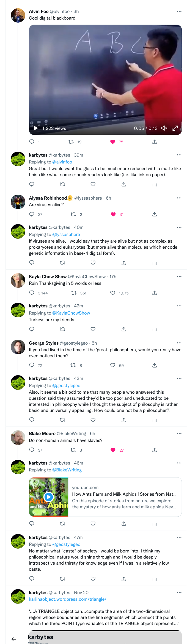Viewport: 187px width, 644px height.
Task: Retweet Alvin Foo's blackboard tweet
Action: click(x=71, y=142)
